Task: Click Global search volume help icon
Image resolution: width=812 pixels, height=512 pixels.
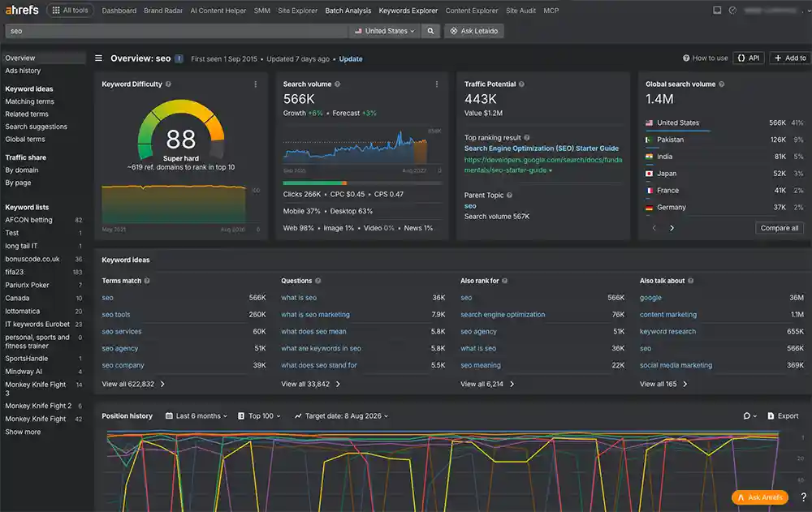Action: point(721,84)
